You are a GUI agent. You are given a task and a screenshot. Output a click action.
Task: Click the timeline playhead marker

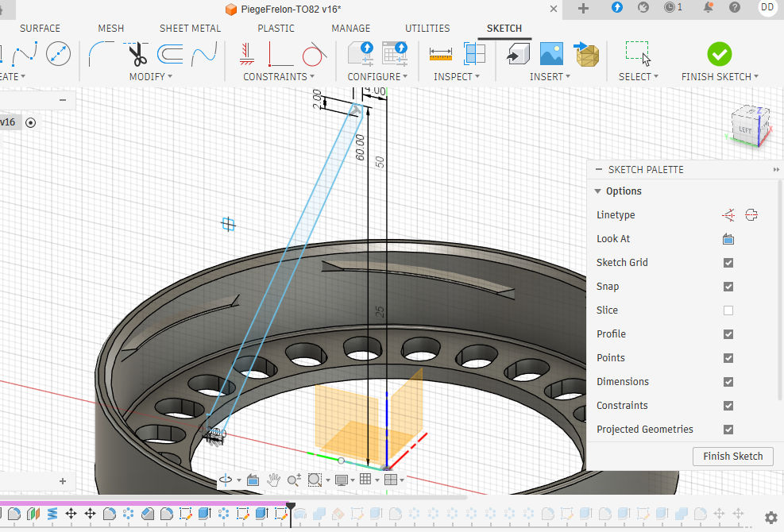click(x=291, y=506)
